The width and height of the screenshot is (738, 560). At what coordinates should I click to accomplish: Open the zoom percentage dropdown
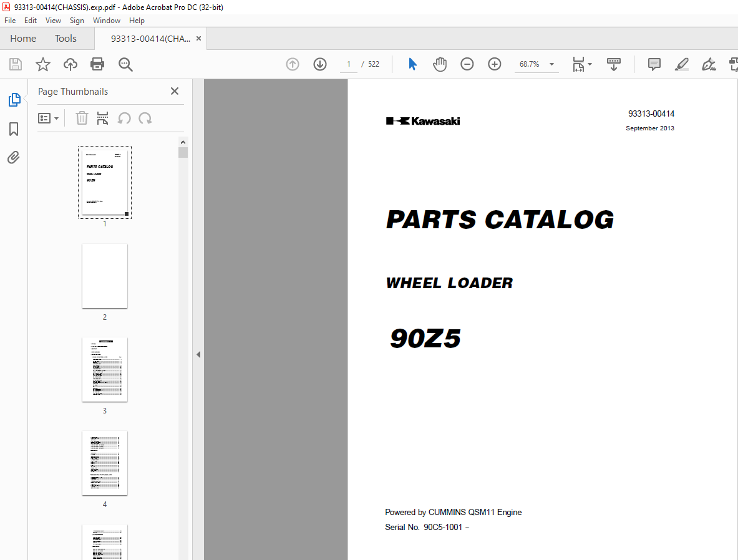pos(551,64)
